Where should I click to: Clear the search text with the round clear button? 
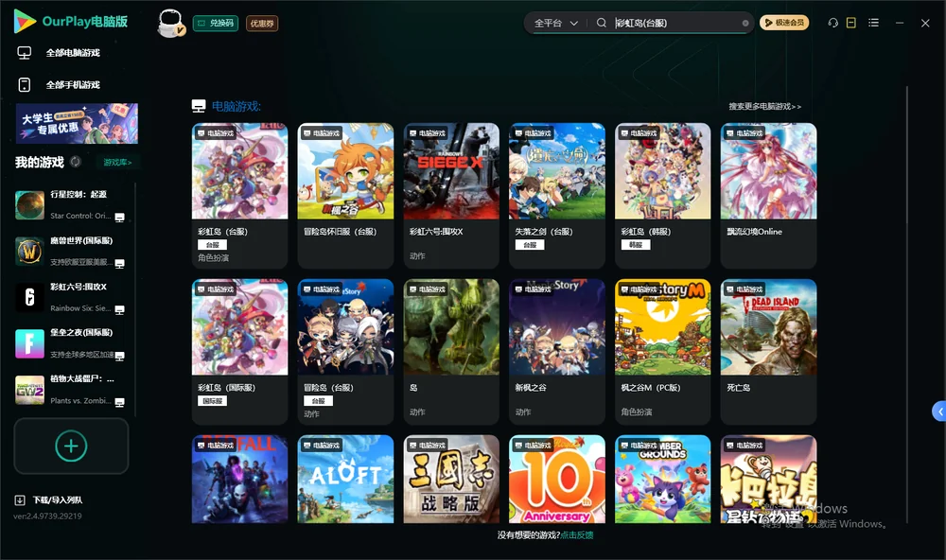(x=745, y=23)
